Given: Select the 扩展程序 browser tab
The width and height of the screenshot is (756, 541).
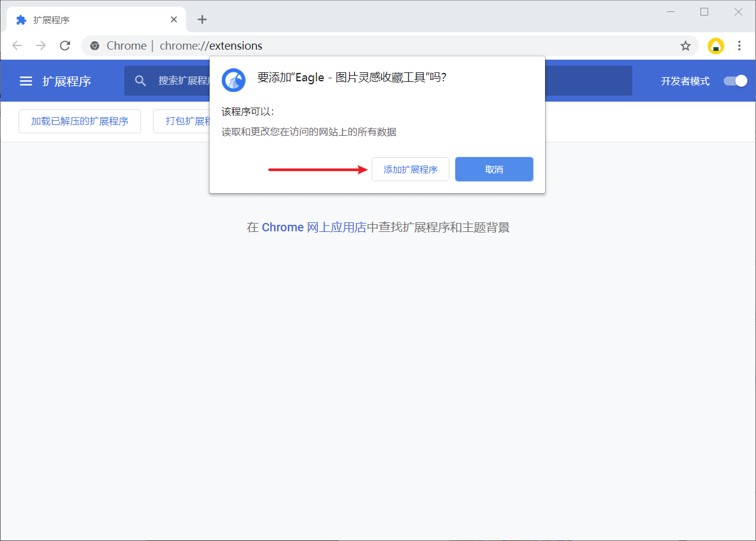Looking at the screenshot, I should click(96, 20).
